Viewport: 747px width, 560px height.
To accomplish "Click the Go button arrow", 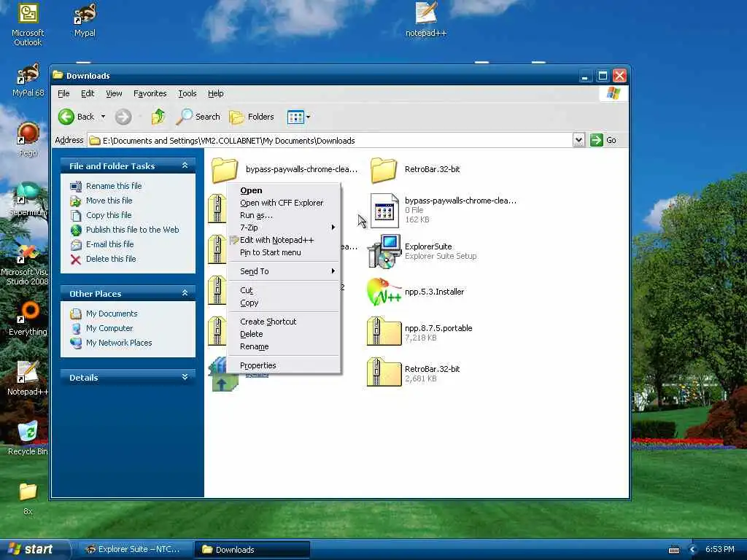I will (597, 140).
